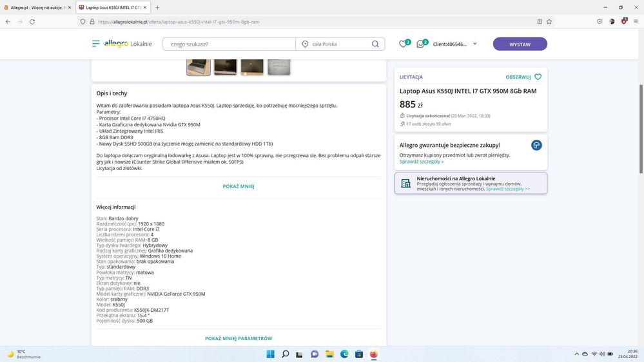
Task: Click OBSERWUJ to watch the offer
Action: tap(518, 77)
